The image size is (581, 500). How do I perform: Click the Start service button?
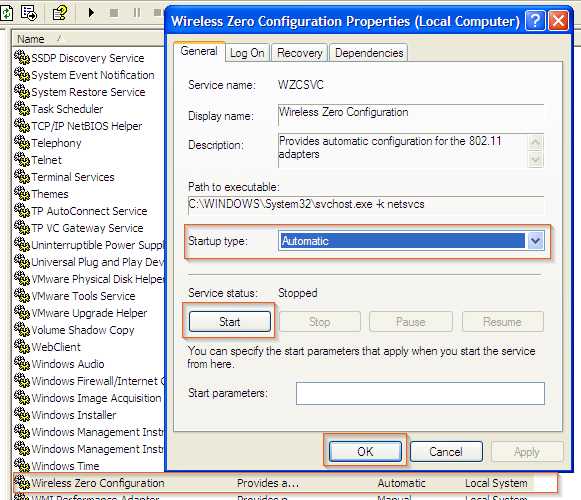pos(230,321)
